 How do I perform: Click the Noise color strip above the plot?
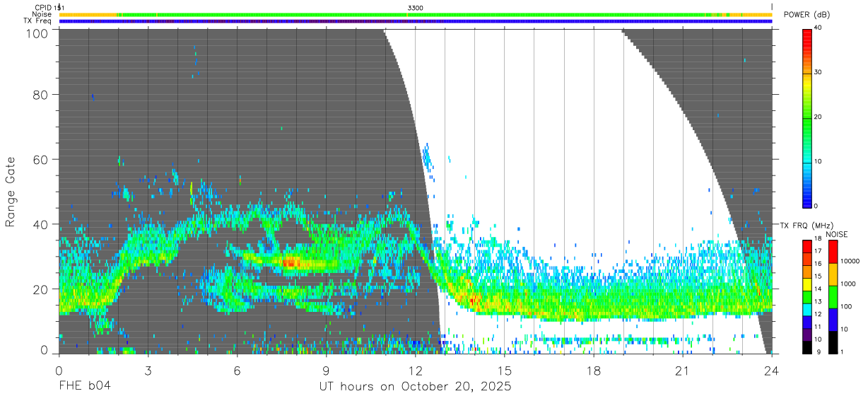pyautogui.click(x=416, y=14)
